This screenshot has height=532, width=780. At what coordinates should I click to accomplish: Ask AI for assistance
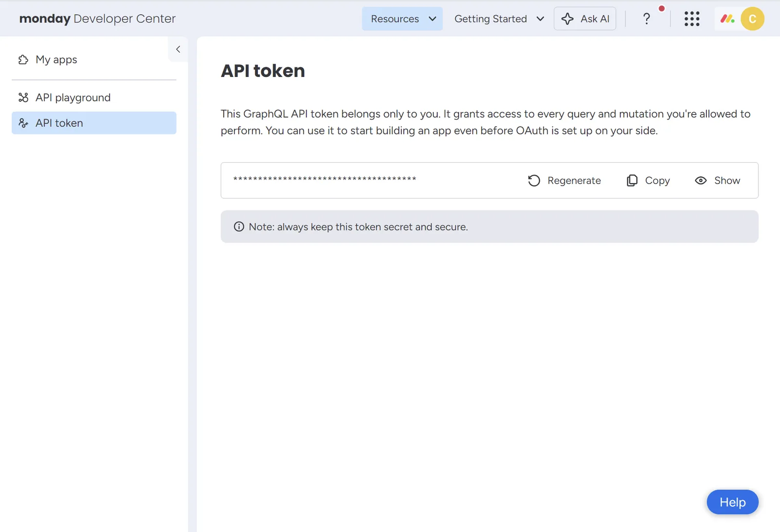(x=585, y=19)
